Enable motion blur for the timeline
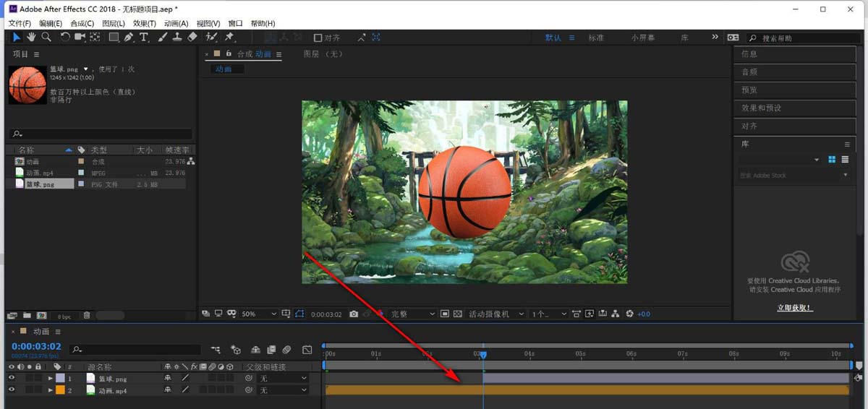 tap(286, 350)
